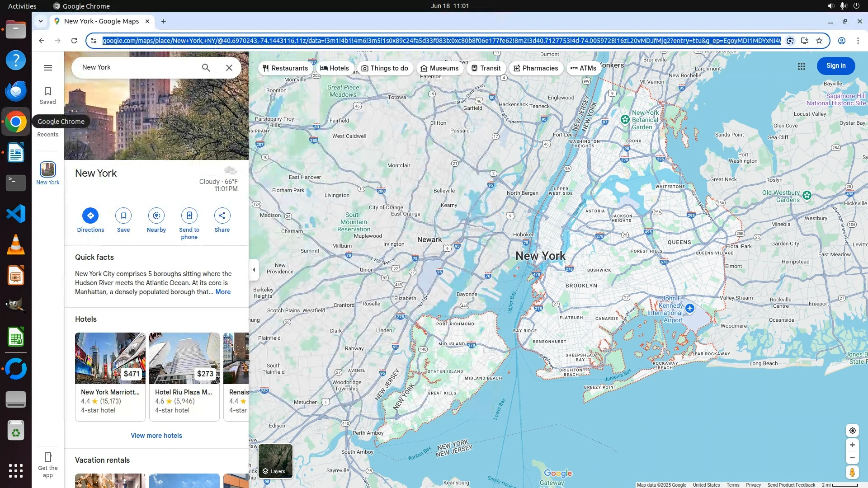Screen dimensions: 868x488
Task: Open Visual Studio Code from dock
Action: (x=16, y=214)
